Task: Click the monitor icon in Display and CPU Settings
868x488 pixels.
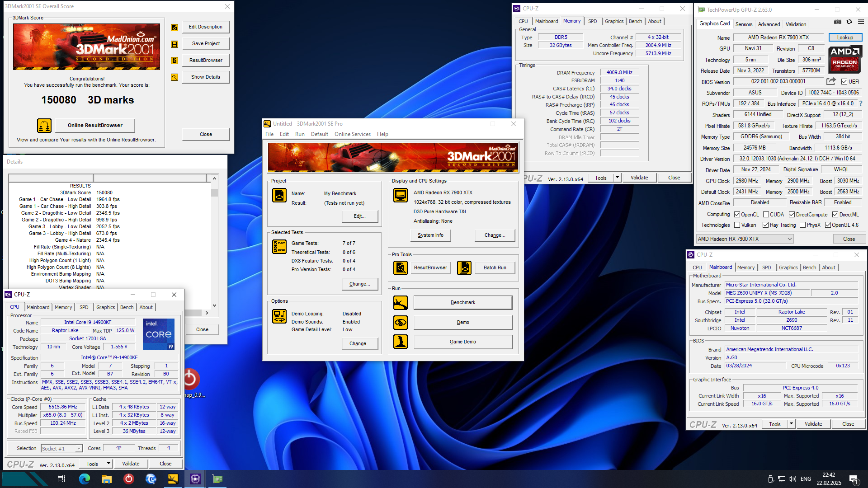Action: point(401,195)
